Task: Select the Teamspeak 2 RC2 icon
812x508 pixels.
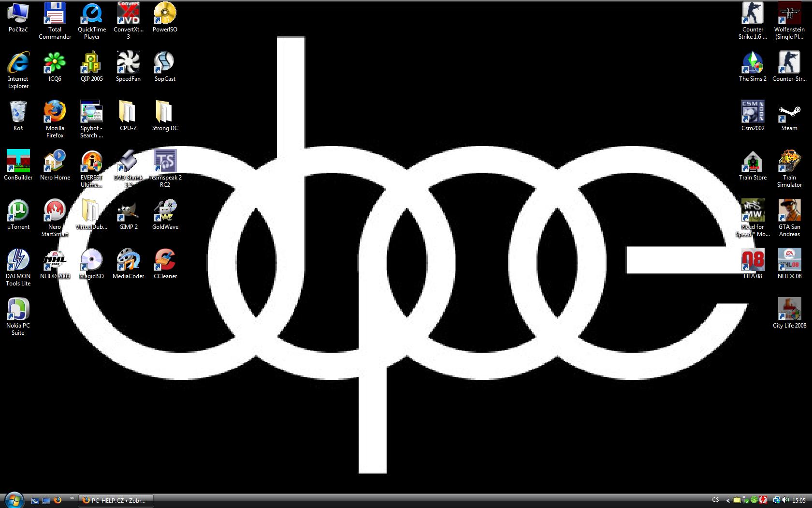Action: coord(165,169)
